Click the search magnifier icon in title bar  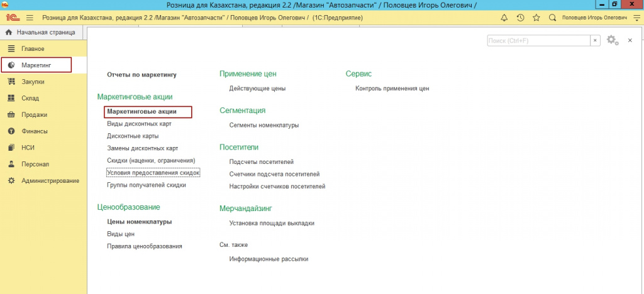(x=552, y=18)
